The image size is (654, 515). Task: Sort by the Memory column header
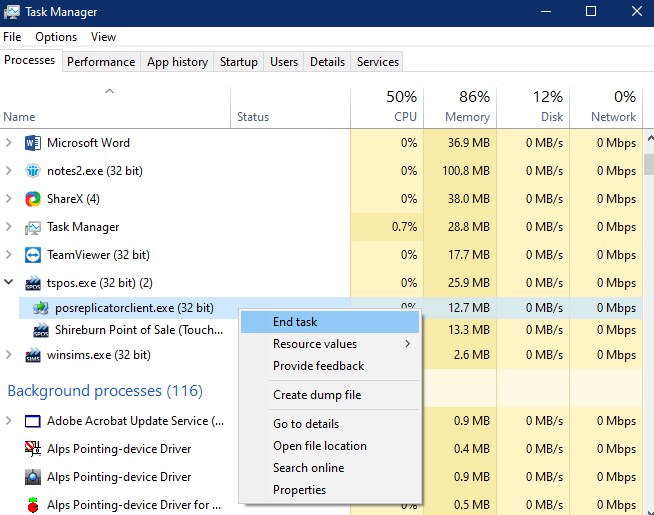(x=460, y=107)
